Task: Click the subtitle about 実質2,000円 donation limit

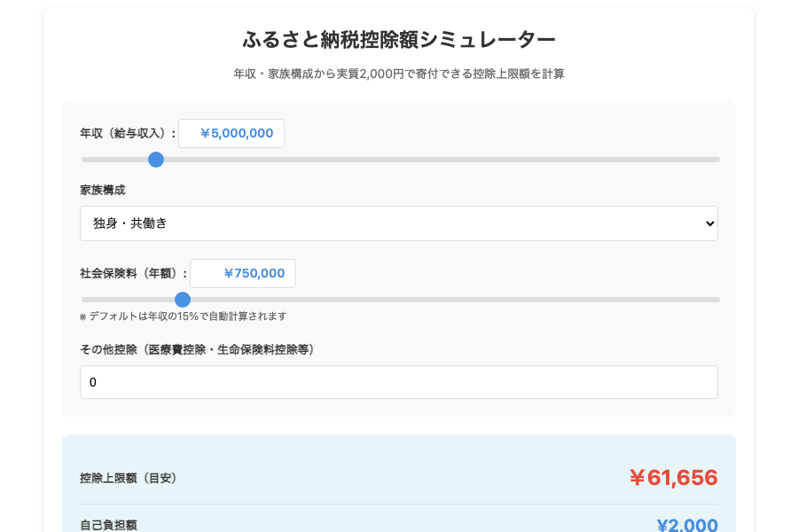Action: (399, 74)
